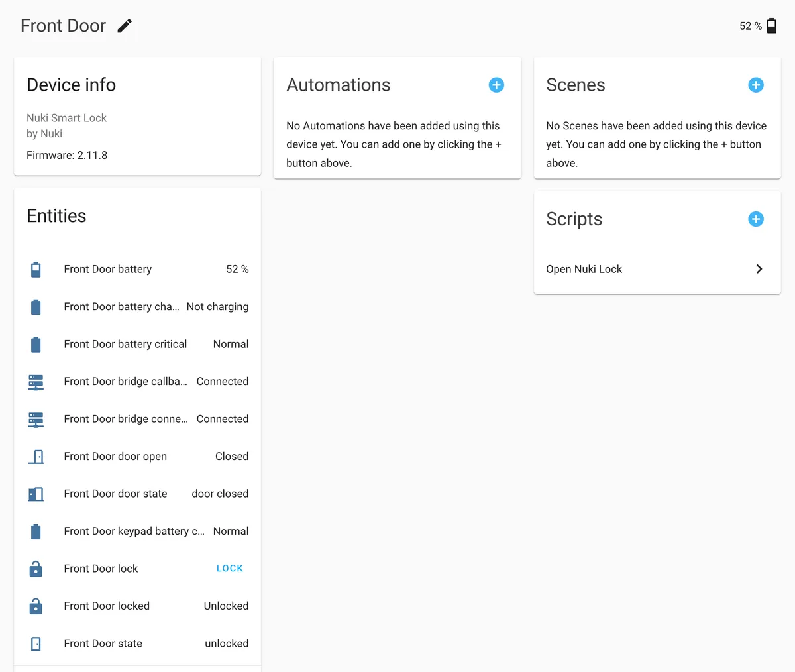Click the Nuki Smart Lock model text
This screenshot has width=795, height=672.
click(66, 118)
